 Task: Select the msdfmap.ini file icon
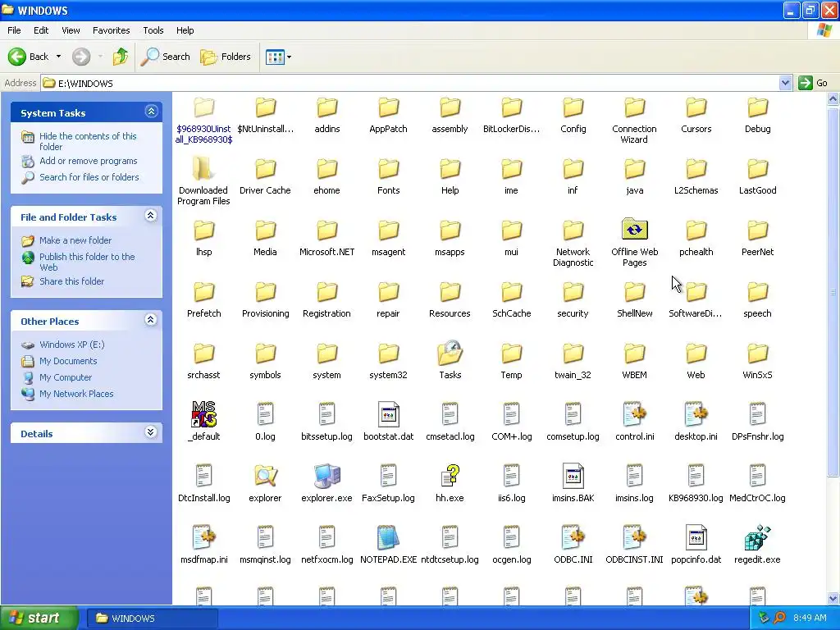point(203,537)
